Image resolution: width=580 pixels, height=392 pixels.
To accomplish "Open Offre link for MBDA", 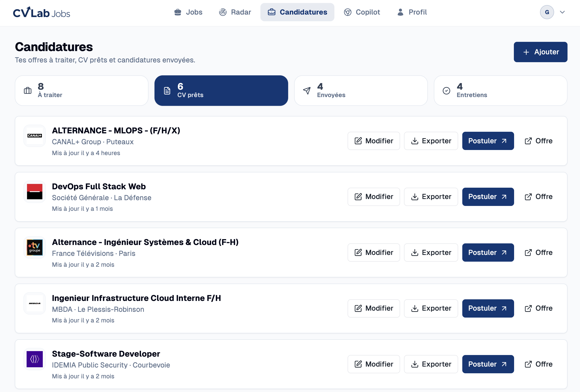I will tap(539, 308).
